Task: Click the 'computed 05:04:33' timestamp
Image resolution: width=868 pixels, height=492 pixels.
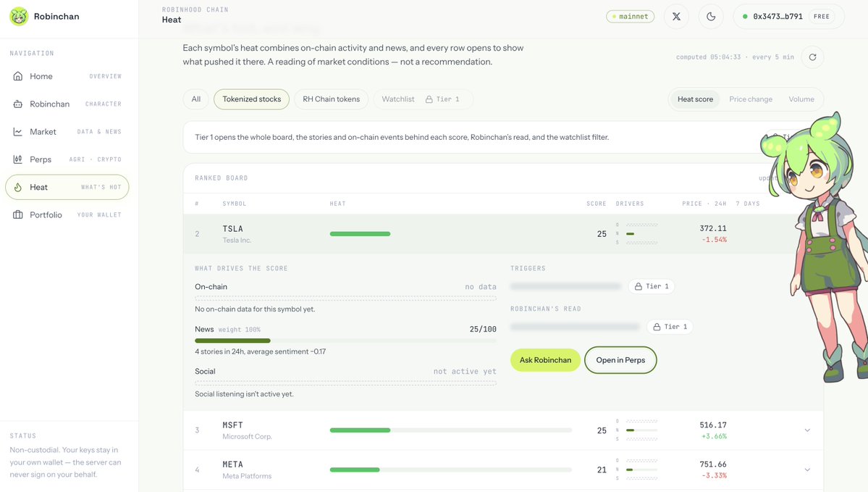Action: pos(708,57)
